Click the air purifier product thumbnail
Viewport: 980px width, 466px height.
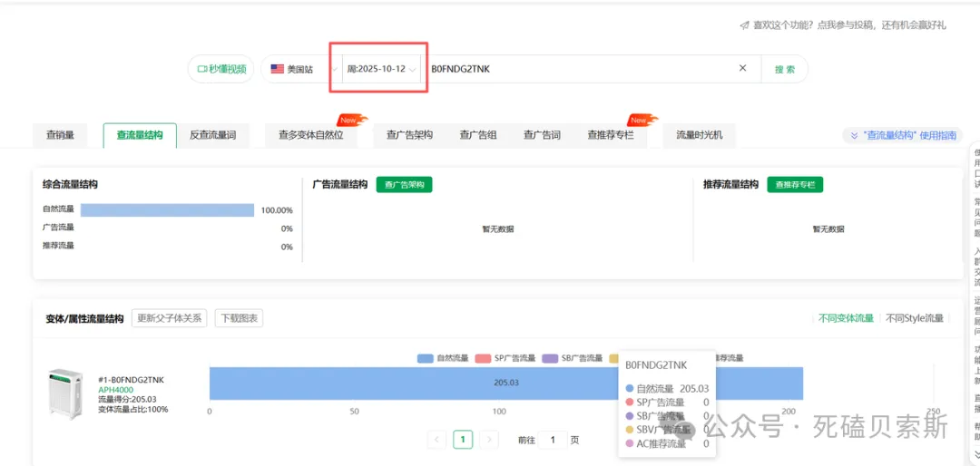[x=65, y=393]
